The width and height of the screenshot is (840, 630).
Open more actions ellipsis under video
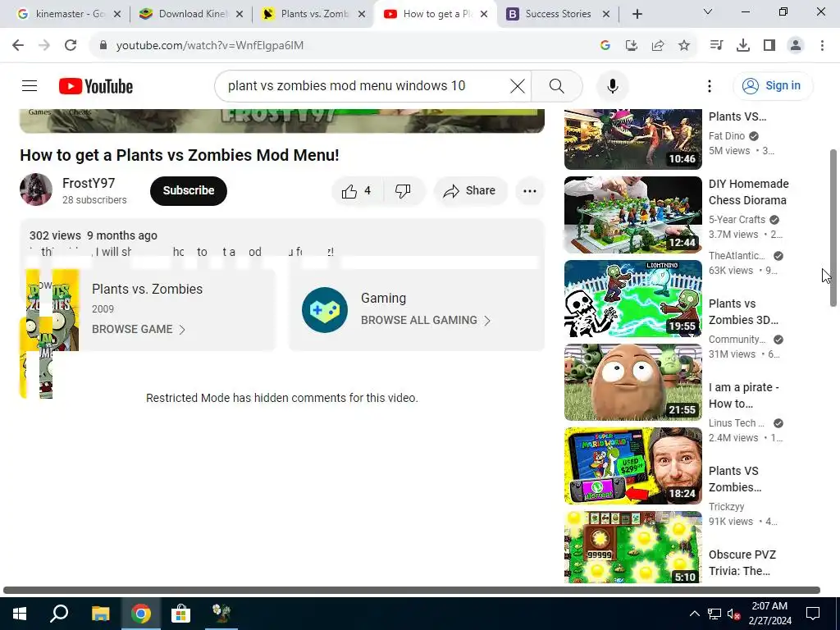[530, 190]
